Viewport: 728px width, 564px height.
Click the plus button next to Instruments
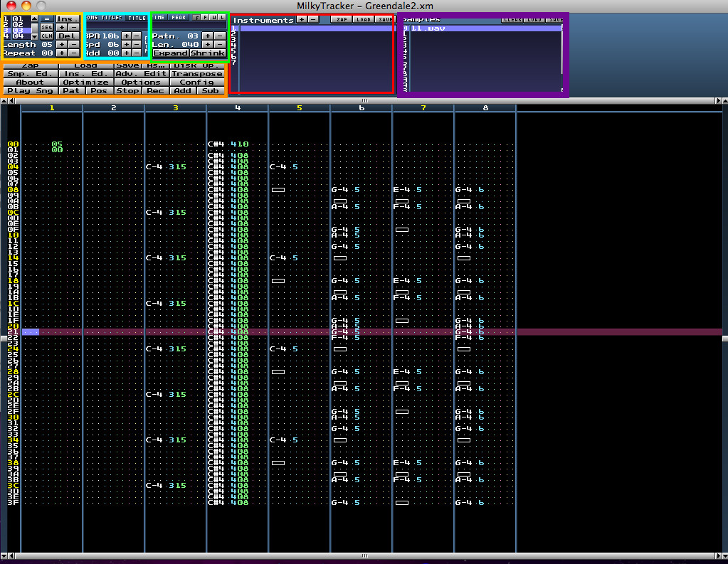click(x=302, y=19)
